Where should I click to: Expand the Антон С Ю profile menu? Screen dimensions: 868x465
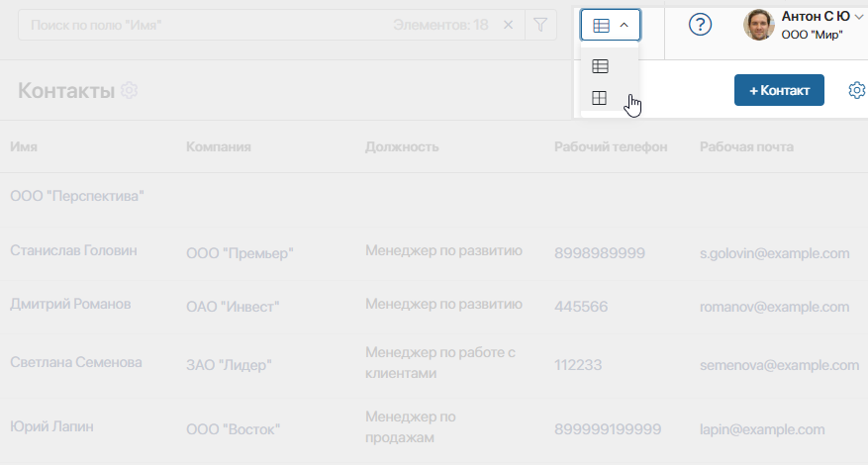click(x=858, y=17)
